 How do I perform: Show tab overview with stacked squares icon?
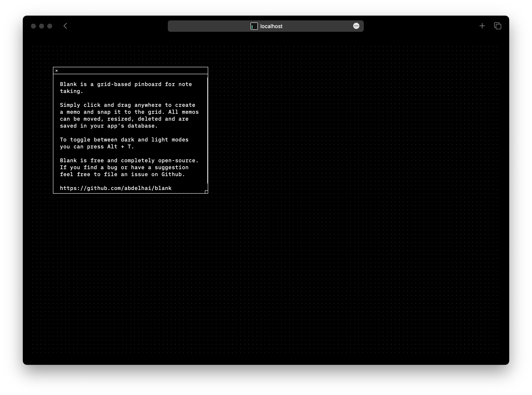click(x=498, y=26)
